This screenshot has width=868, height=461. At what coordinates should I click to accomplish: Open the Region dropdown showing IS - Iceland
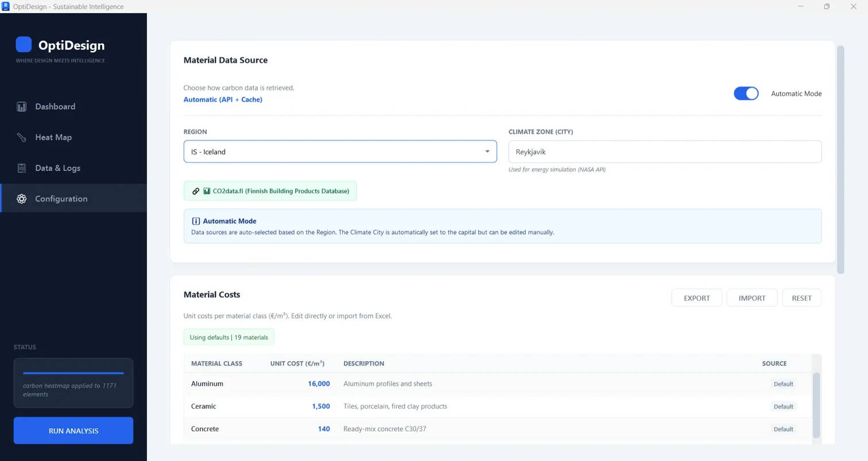(340, 152)
